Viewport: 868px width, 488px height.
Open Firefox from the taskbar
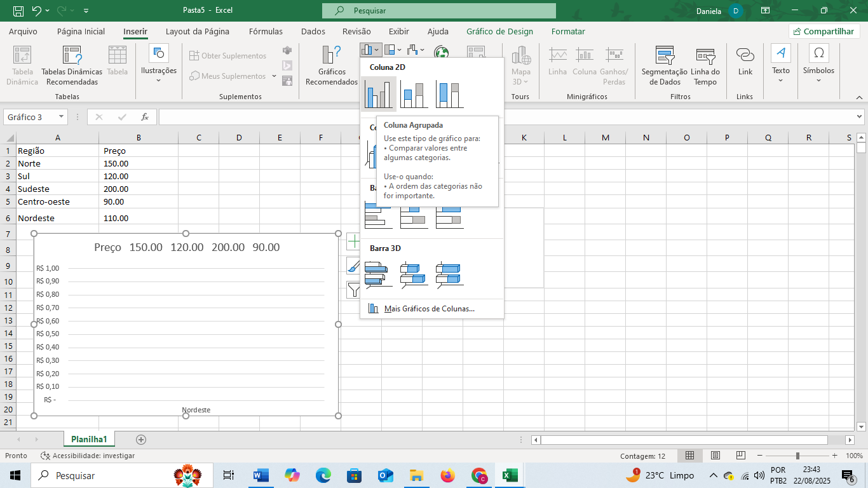448,475
